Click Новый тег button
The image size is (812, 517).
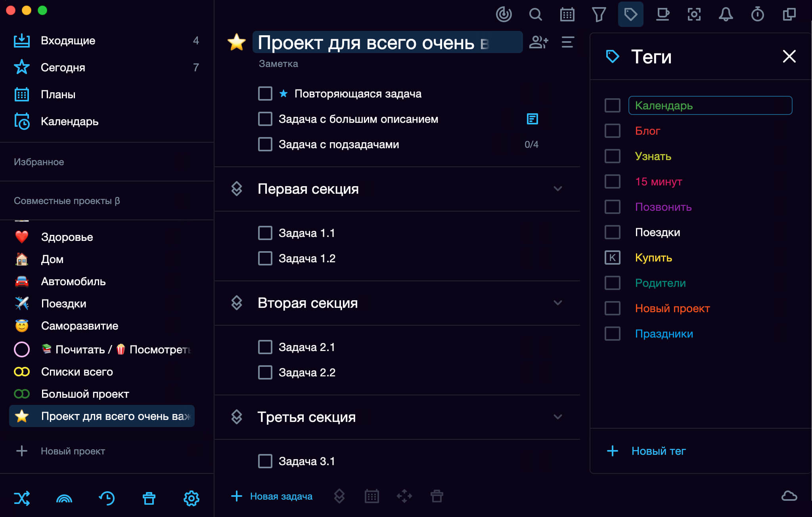(x=646, y=451)
